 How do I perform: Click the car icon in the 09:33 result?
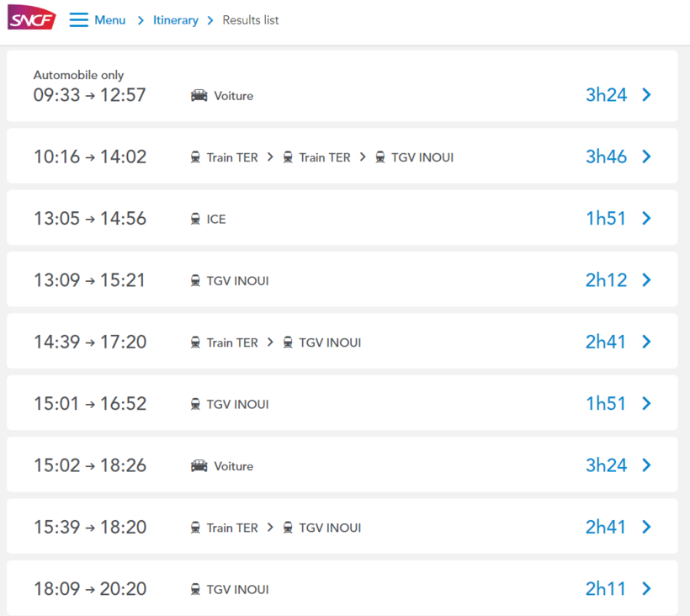click(199, 96)
